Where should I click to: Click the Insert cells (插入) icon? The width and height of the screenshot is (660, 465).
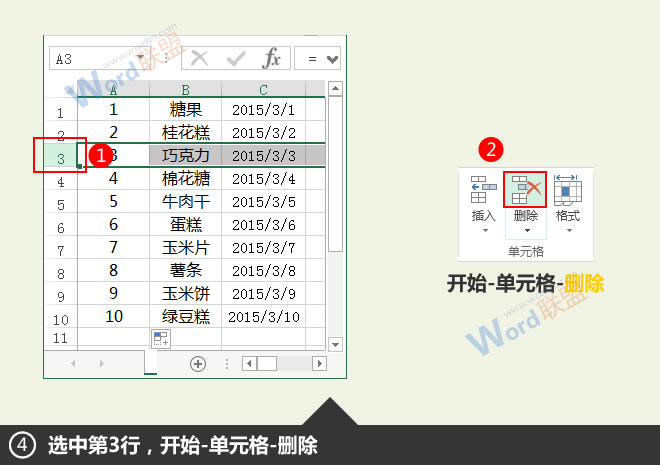pos(483,188)
